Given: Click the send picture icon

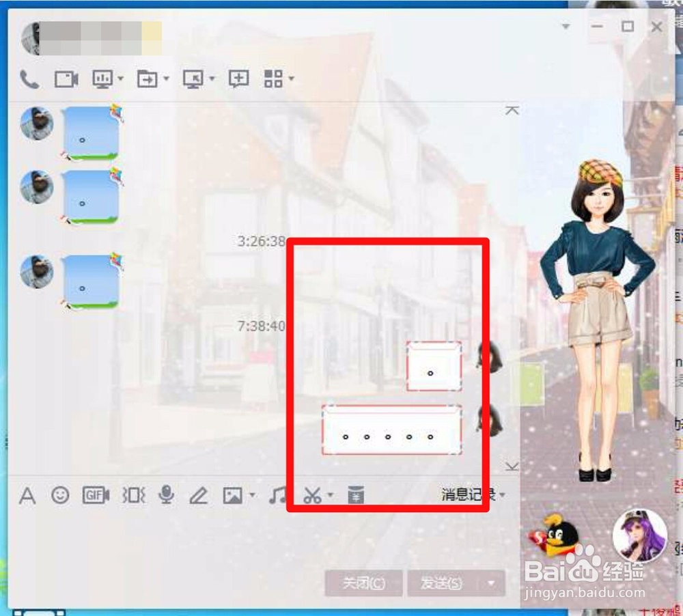Looking at the screenshot, I should pyautogui.click(x=233, y=496).
